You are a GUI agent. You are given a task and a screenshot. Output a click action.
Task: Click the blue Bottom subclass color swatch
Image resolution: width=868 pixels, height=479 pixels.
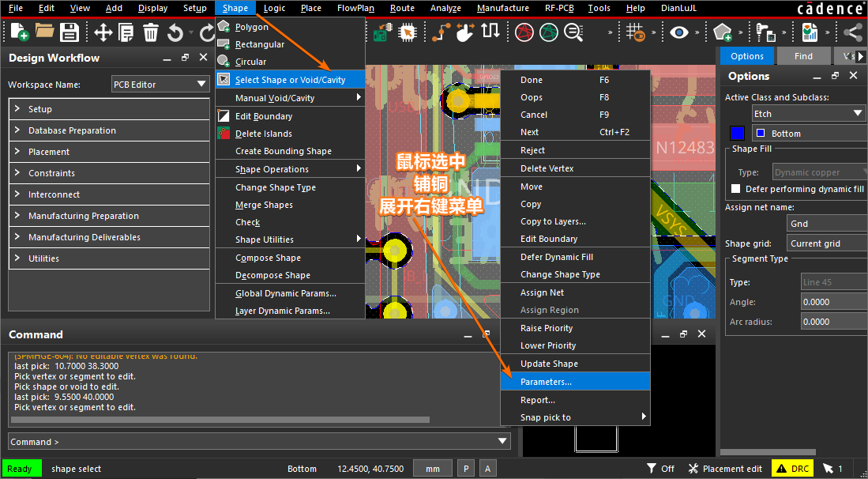(x=737, y=134)
